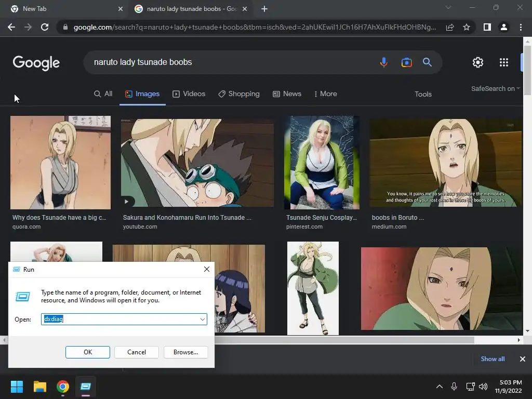
Task: Click Cancel in the Run dialog
Action: [x=137, y=352]
